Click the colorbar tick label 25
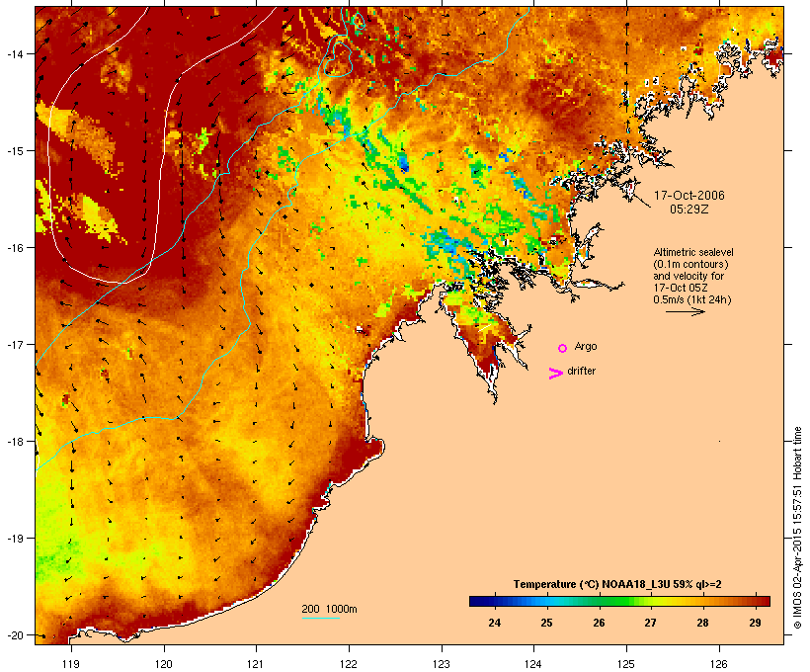810x672 pixels. [546, 623]
